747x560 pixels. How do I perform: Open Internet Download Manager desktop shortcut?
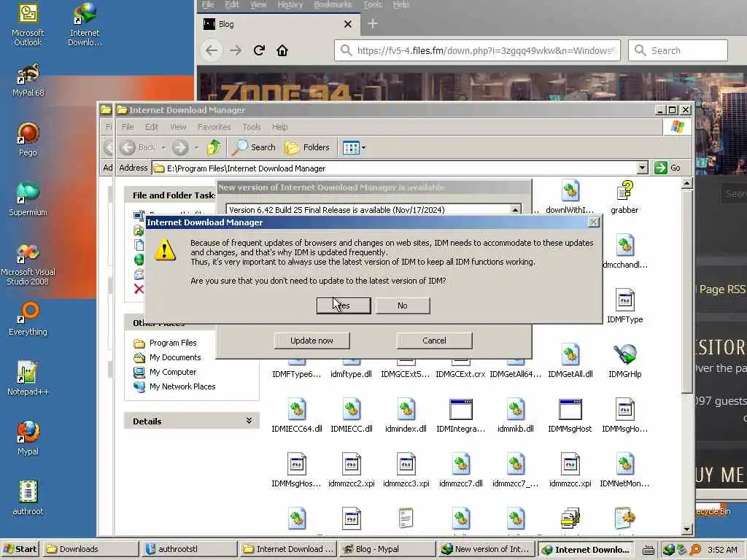coord(85,25)
